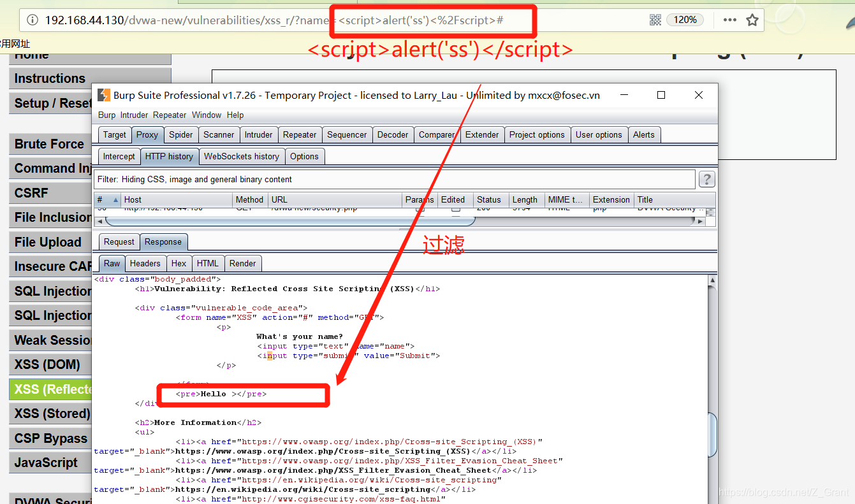
Task: Switch response view to Render
Action: pos(243,263)
